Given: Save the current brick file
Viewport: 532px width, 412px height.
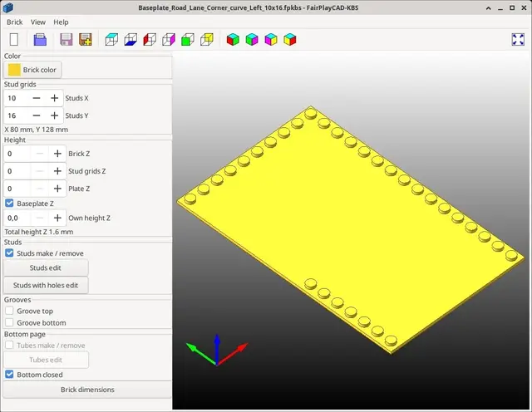Looking at the screenshot, I should click(66, 39).
